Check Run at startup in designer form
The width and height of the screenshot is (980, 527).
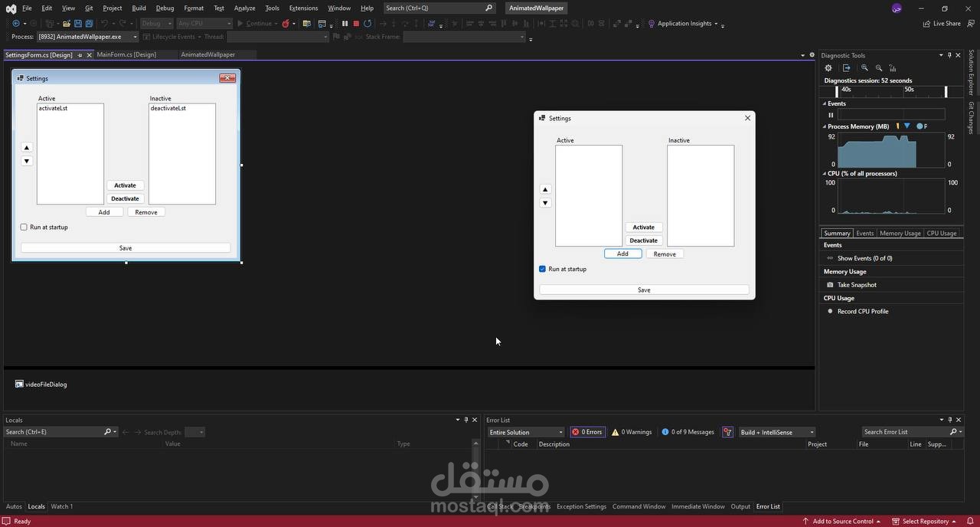coord(24,227)
